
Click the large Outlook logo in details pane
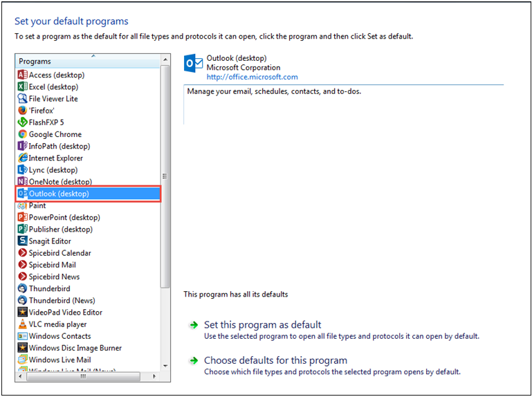coord(194,63)
